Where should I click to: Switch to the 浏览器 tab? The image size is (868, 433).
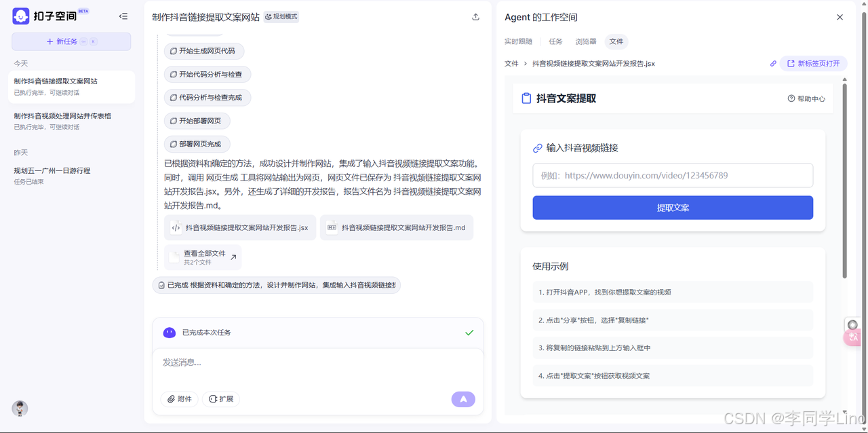pyautogui.click(x=586, y=41)
